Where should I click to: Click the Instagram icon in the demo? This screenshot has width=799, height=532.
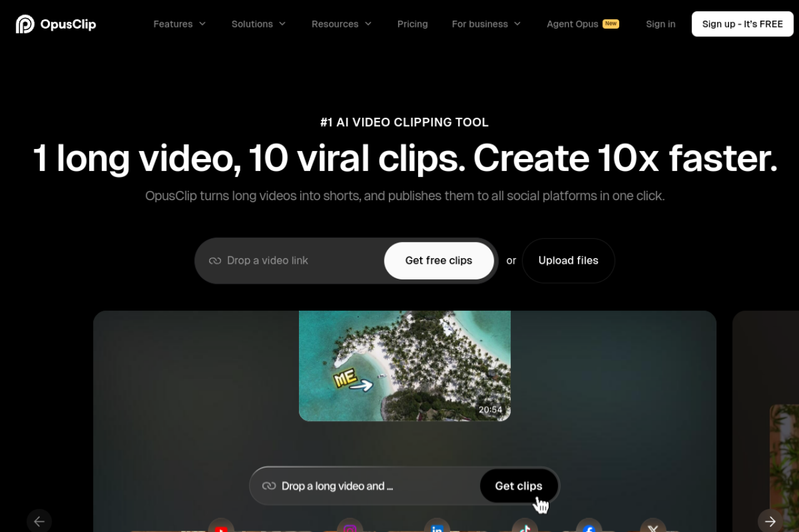tap(350, 526)
